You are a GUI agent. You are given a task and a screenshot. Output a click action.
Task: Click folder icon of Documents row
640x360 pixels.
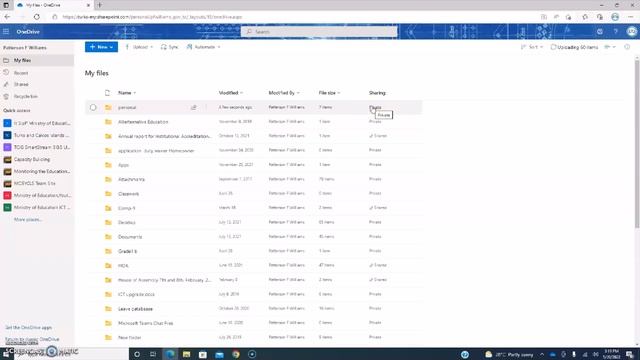click(108, 237)
